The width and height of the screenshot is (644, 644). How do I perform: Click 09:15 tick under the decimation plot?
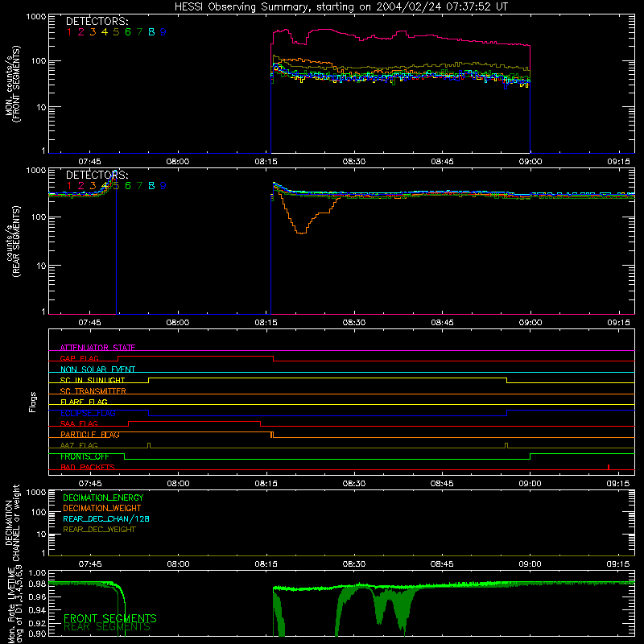tap(618, 564)
